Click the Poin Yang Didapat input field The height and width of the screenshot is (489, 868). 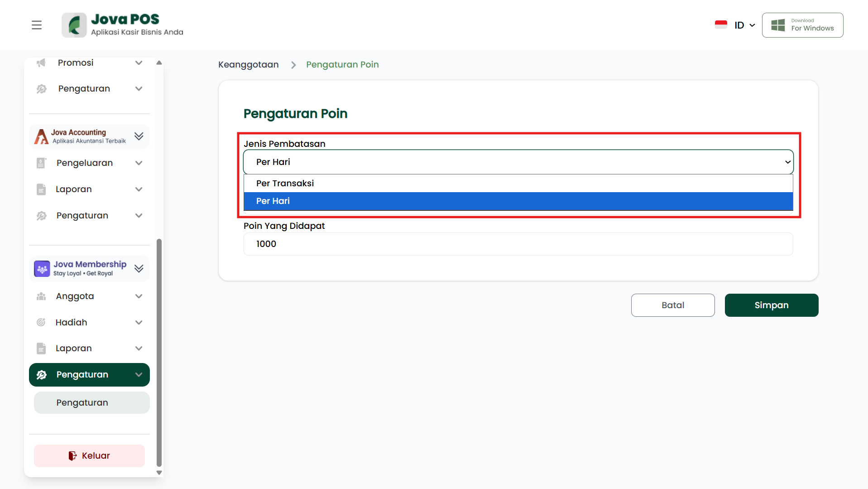pyautogui.click(x=518, y=244)
